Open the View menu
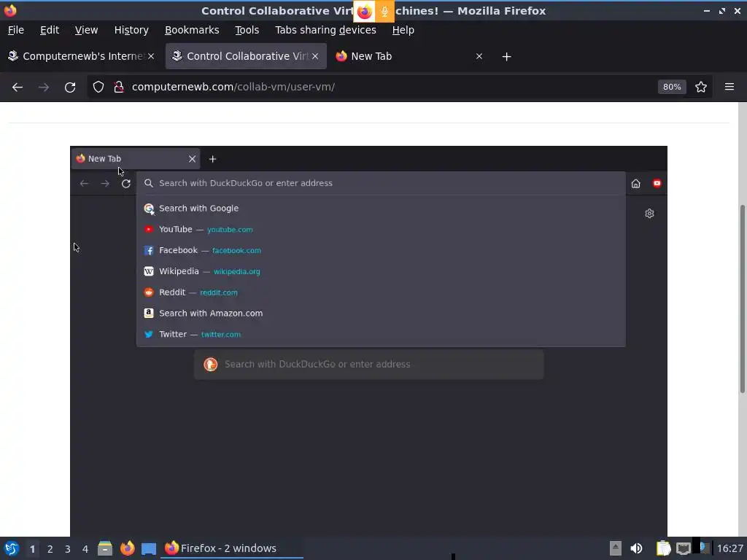The image size is (747, 560). point(86,30)
